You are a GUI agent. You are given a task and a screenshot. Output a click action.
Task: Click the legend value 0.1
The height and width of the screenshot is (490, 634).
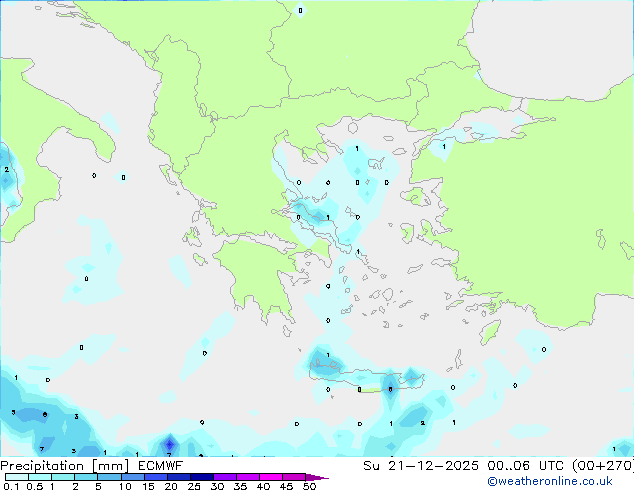coord(11,486)
